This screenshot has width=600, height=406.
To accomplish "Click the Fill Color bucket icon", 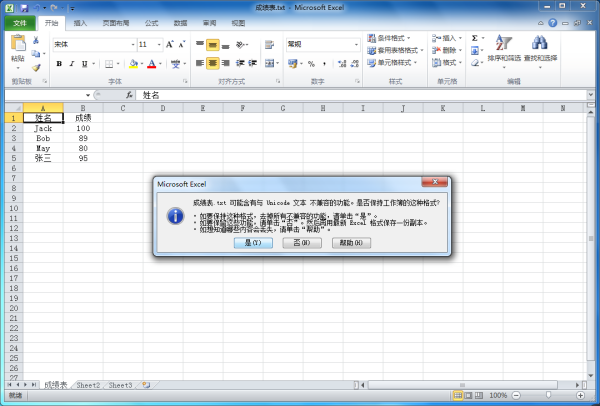I will (133, 64).
